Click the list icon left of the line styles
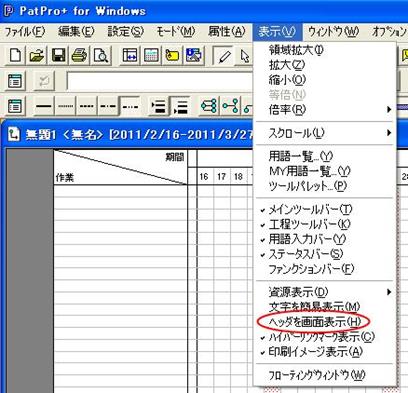The height and width of the screenshot is (393, 408). 15,106
